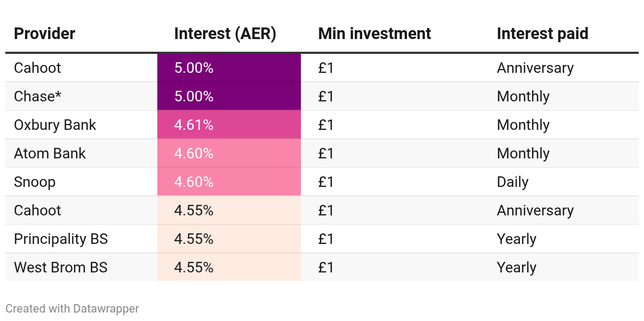Click the Interest paid column header
Image resolution: width=644 pixels, height=321 pixels.
pos(542,34)
